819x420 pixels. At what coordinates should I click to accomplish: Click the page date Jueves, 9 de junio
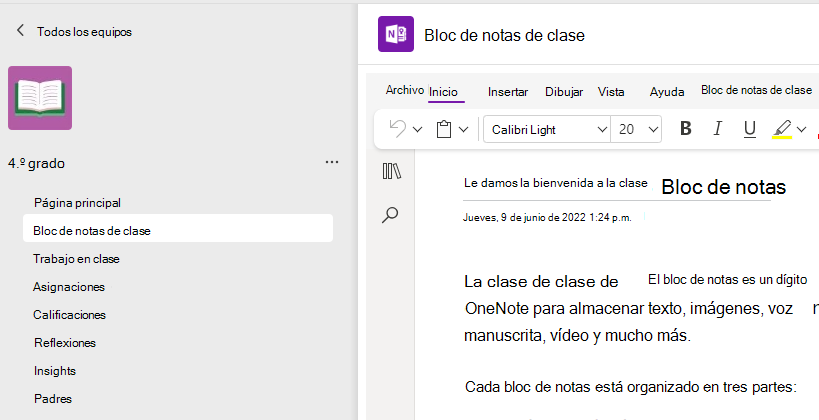pos(547,218)
